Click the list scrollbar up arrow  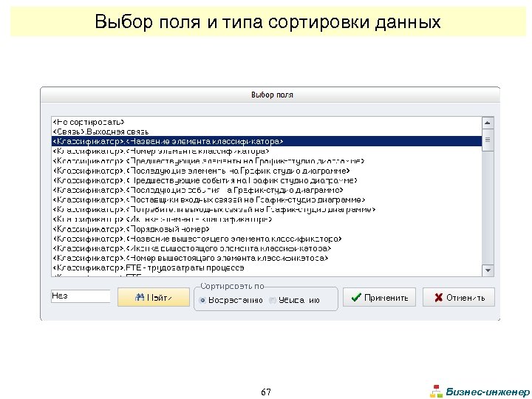488,123
